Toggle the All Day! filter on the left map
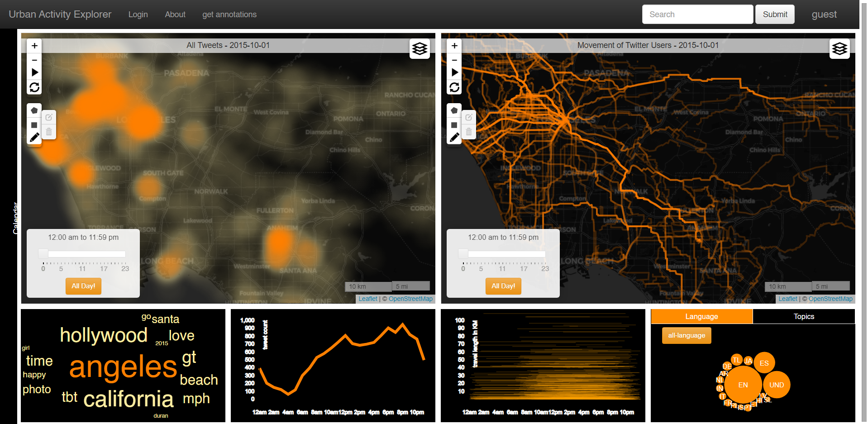The width and height of the screenshot is (868, 424). pos(83,286)
